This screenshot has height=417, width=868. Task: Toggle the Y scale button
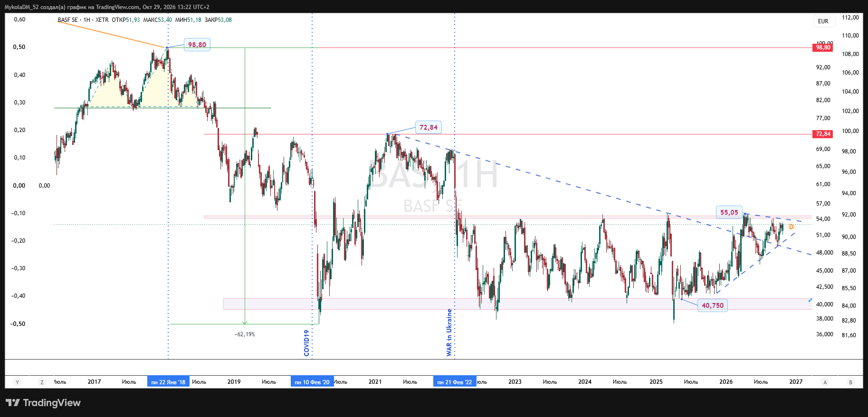click(18, 382)
